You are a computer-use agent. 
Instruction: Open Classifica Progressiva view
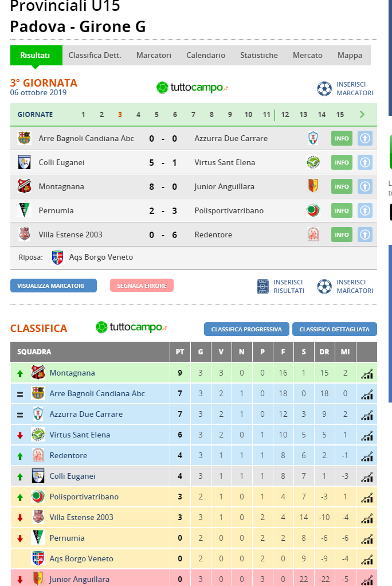[x=246, y=329]
